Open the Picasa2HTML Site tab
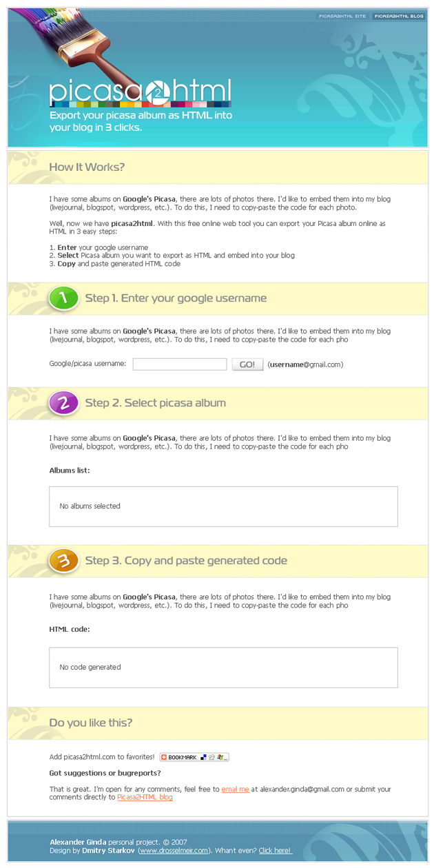Image resolution: width=434 pixels, height=868 pixels. click(342, 16)
